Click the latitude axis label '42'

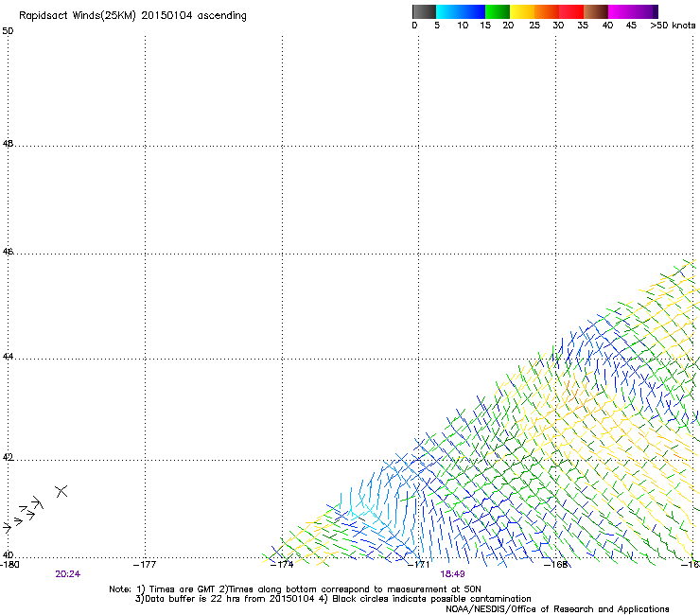coord(8,457)
